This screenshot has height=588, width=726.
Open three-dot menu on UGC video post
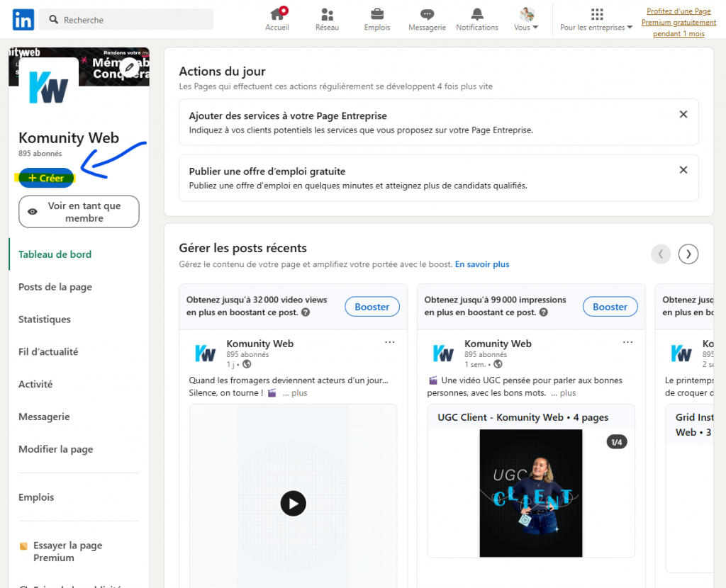[628, 342]
